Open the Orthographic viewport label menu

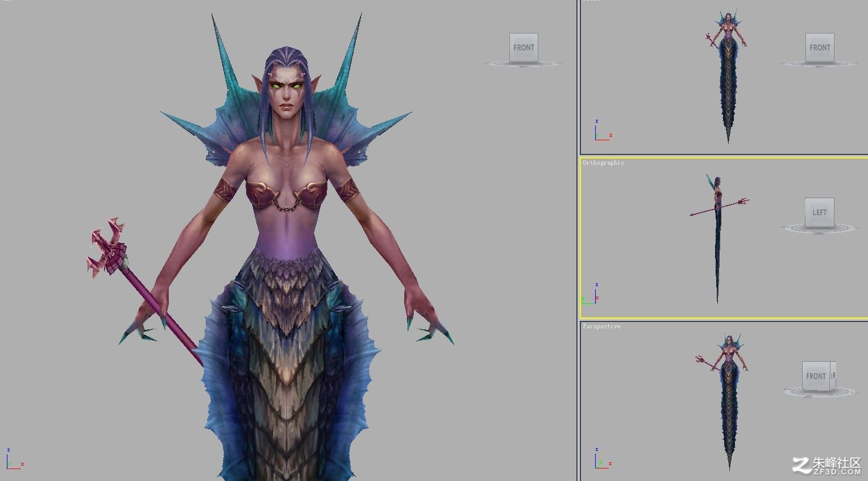603,163
